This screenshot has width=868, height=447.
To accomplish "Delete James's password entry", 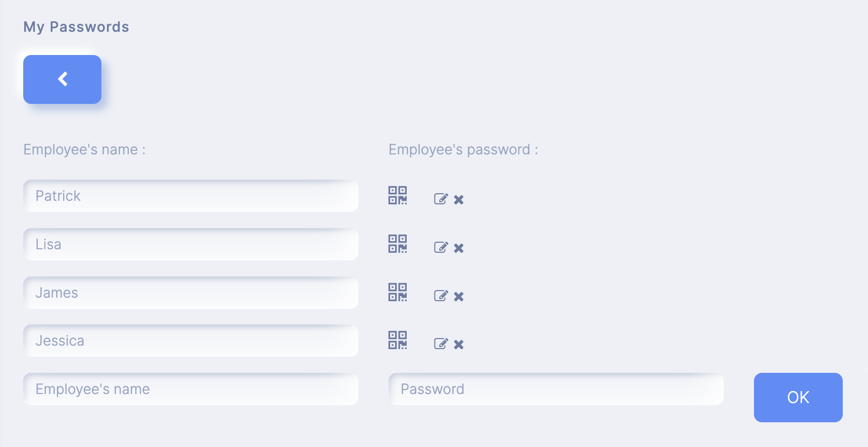I will pyautogui.click(x=459, y=297).
